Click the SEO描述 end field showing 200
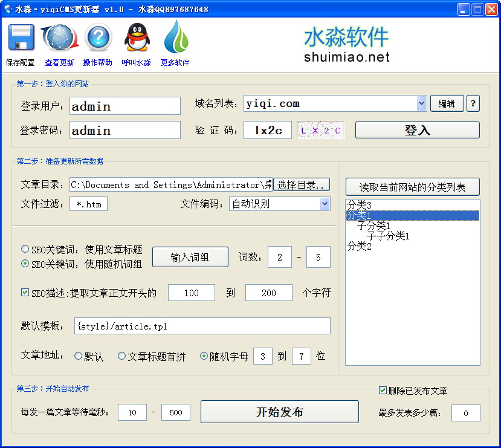The height and width of the screenshot is (448, 501). coord(269,293)
